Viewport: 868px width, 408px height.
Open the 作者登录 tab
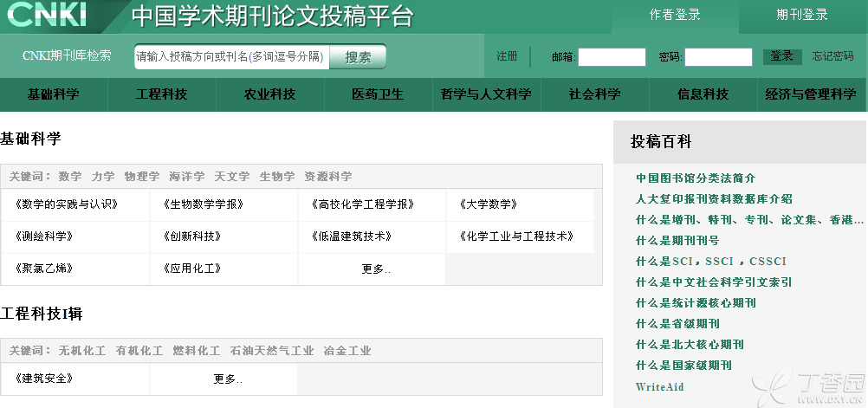(x=675, y=16)
